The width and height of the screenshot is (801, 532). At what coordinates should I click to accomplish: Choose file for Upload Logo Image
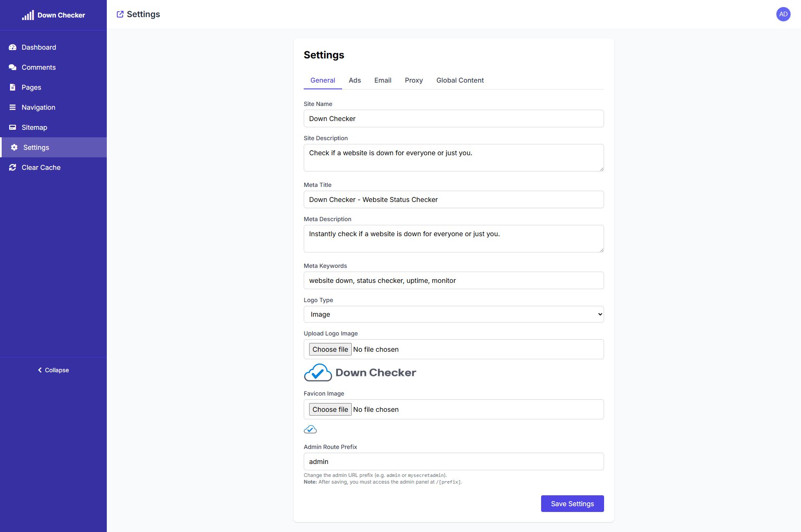pyautogui.click(x=330, y=349)
